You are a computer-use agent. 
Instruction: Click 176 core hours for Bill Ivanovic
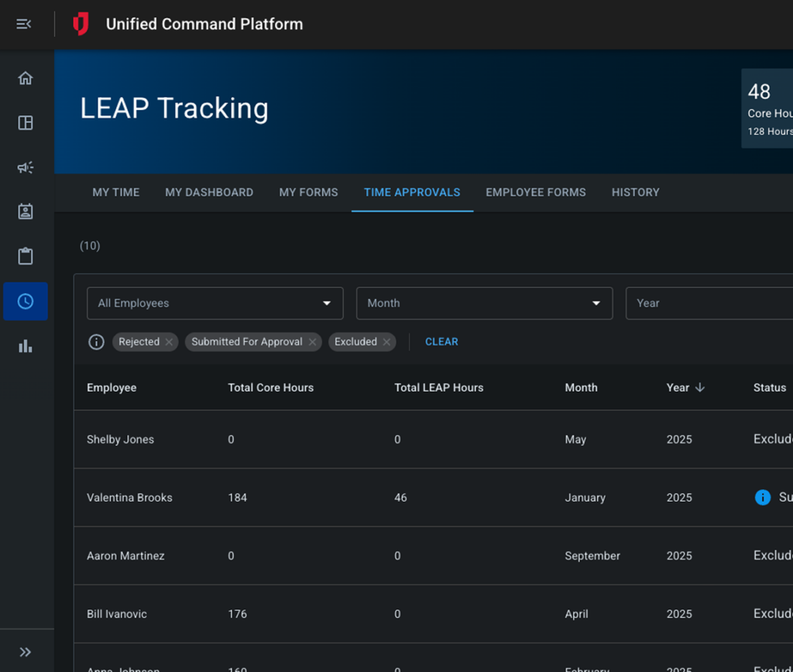pos(237,615)
